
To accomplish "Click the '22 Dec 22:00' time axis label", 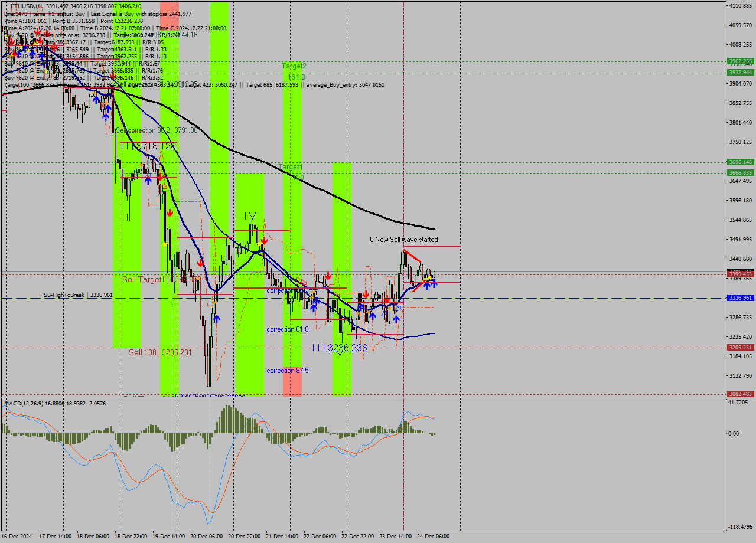I will click(x=357, y=537).
